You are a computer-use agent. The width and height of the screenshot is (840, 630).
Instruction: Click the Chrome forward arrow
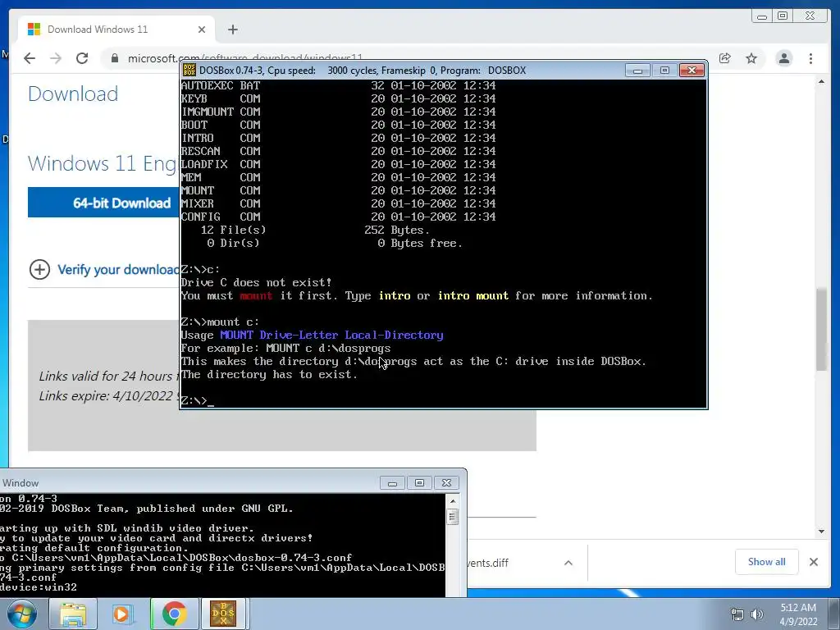pyautogui.click(x=56, y=58)
